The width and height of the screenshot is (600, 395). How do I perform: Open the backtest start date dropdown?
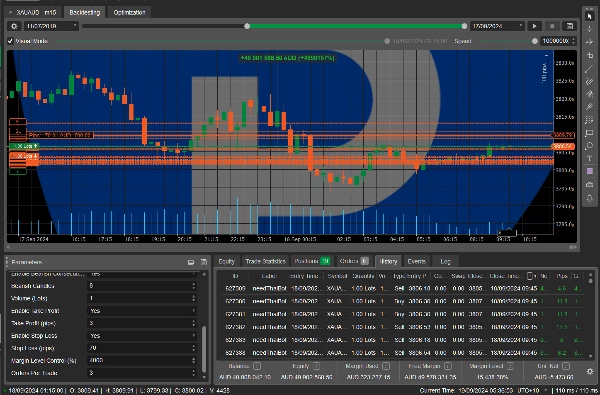pyautogui.click(x=52, y=26)
